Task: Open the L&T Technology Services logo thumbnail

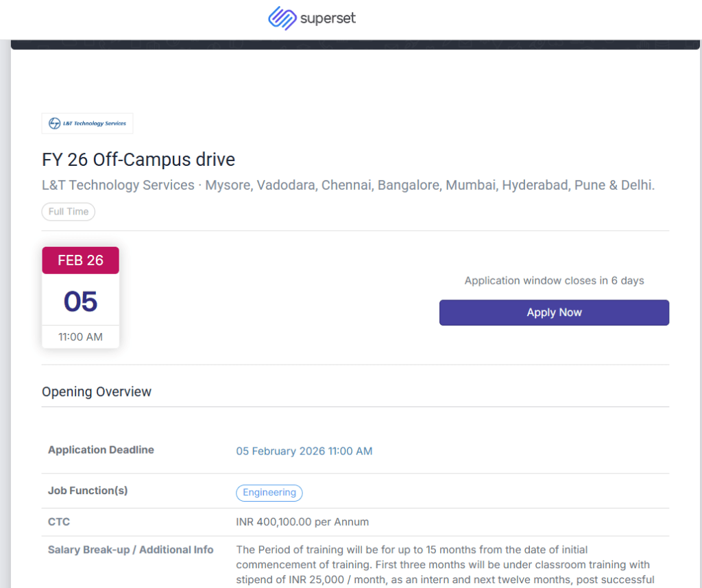Action: (x=87, y=123)
